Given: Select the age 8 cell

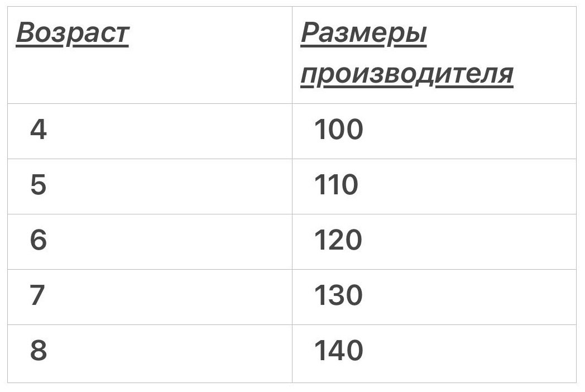Looking at the screenshot, I should click(x=150, y=353).
